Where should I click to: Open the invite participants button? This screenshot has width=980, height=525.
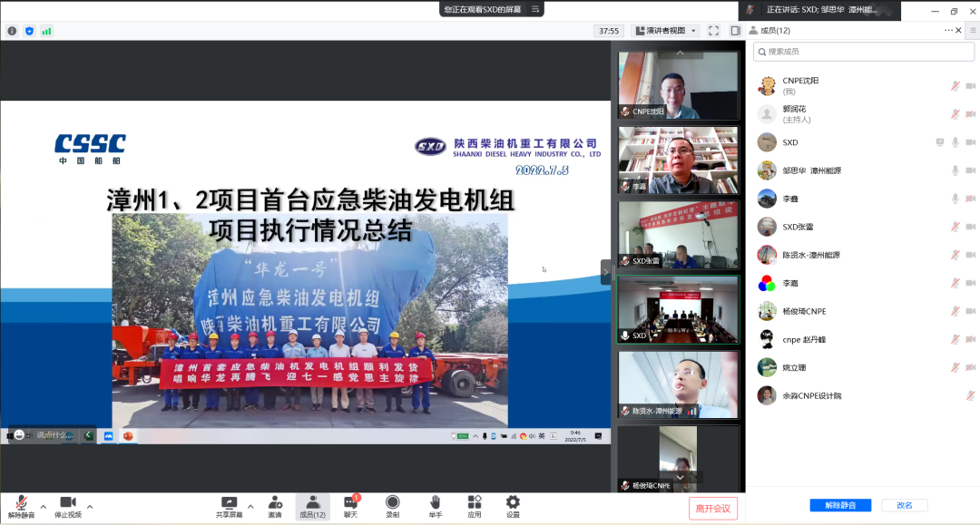[x=275, y=507]
